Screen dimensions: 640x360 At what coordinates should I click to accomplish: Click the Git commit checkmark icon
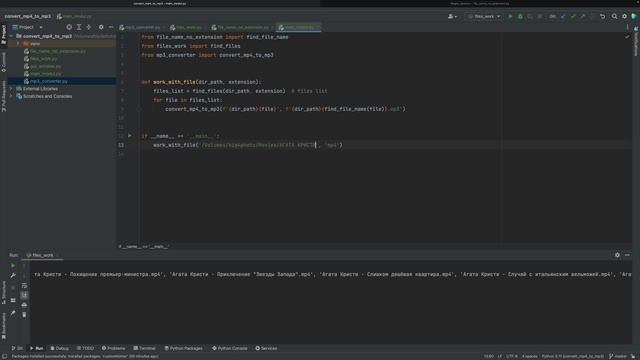[573, 16]
